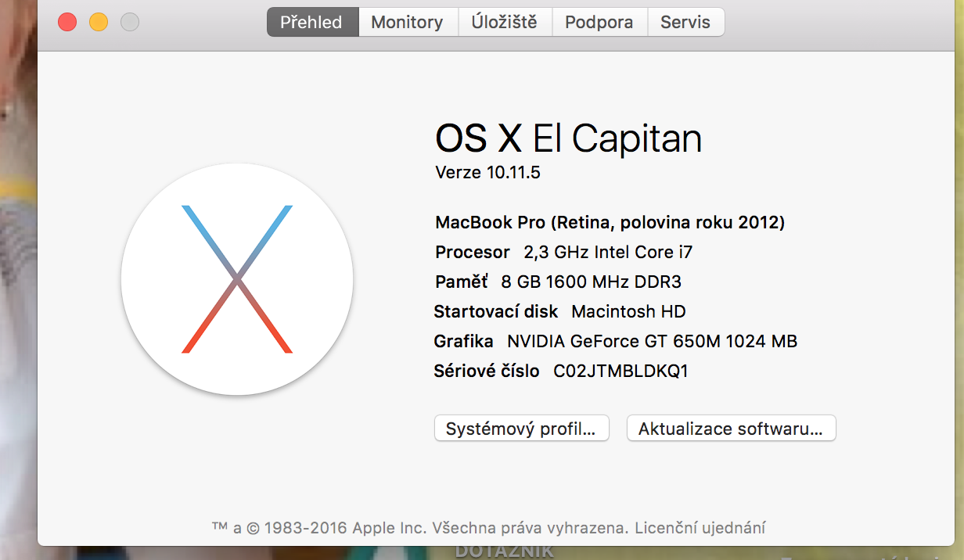Click Aktualizace softwaru button
Viewport: 964px width, 560px height.
pos(731,429)
